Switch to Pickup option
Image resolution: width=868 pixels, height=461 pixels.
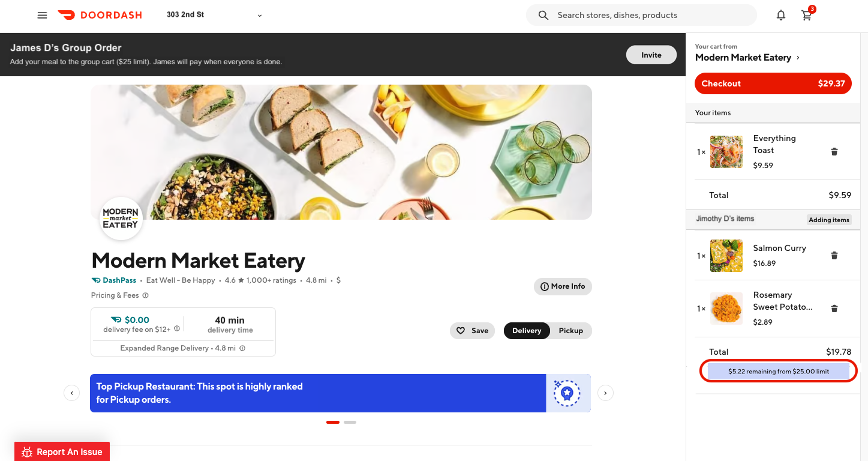click(570, 331)
